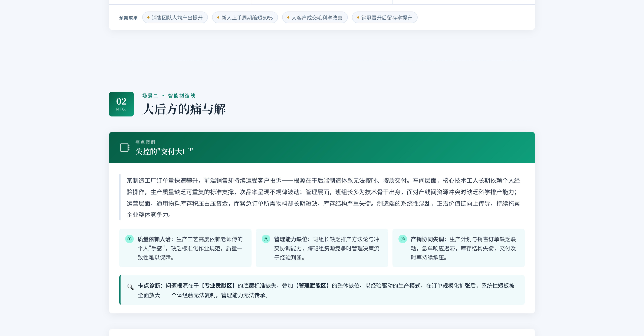Image resolution: width=644 pixels, height=336 pixels.
Task: Click the 场景二 · 智能制造线 label
Action: [x=168, y=96]
